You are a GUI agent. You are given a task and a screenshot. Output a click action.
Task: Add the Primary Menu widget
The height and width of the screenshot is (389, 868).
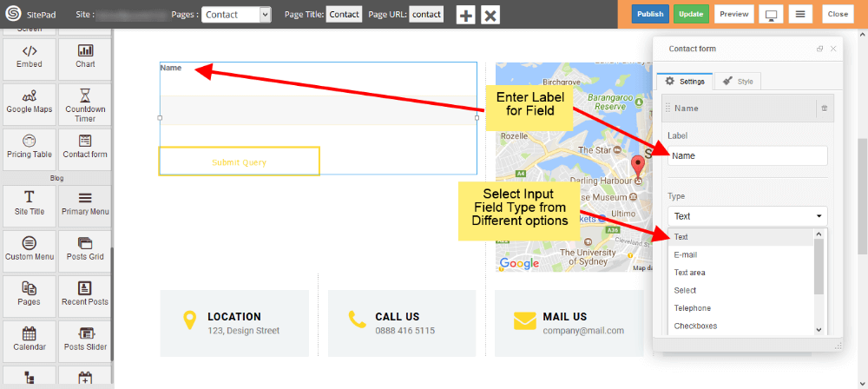pos(85,206)
